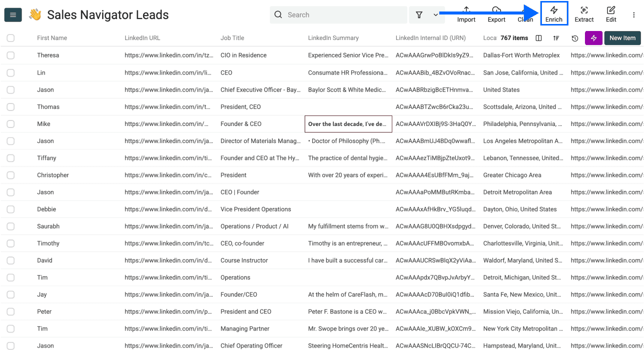The height and width of the screenshot is (350, 644).
Task: Open the column layout icon
Action: [x=538, y=38]
